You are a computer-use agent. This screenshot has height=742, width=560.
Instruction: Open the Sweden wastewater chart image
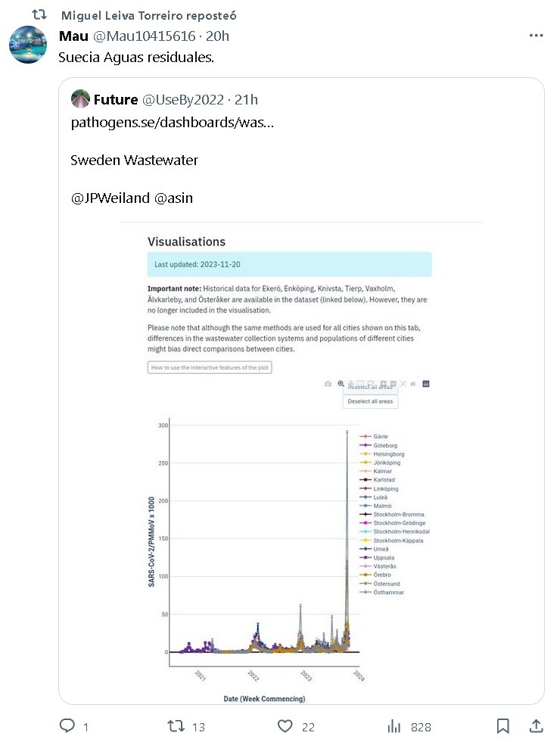(x=301, y=462)
